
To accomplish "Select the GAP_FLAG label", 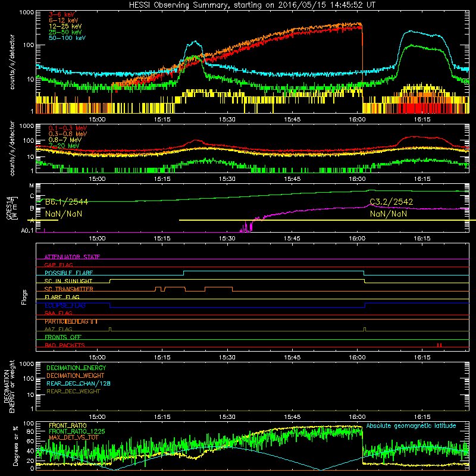I will 58,265.
